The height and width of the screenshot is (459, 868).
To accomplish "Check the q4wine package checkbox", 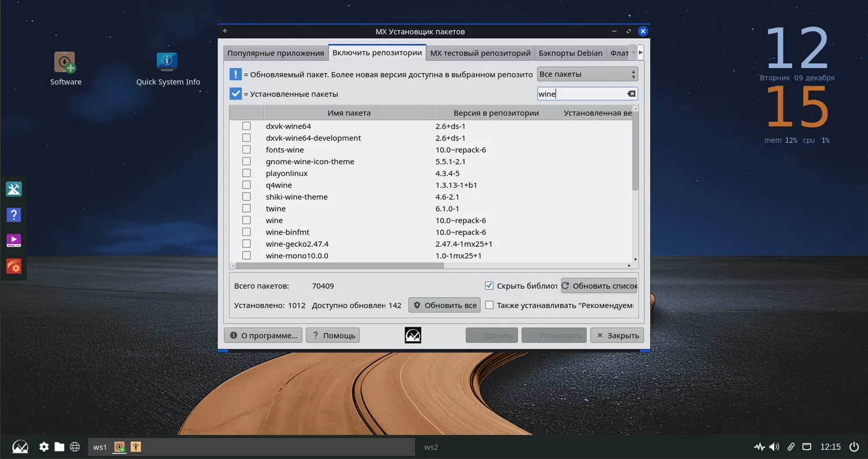I will (247, 185).
